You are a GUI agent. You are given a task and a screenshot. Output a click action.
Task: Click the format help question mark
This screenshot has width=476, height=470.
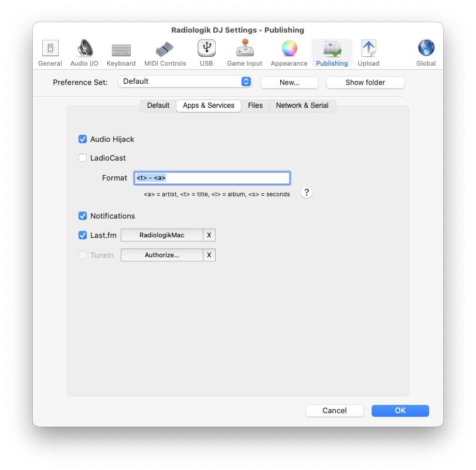click(306, 192)
